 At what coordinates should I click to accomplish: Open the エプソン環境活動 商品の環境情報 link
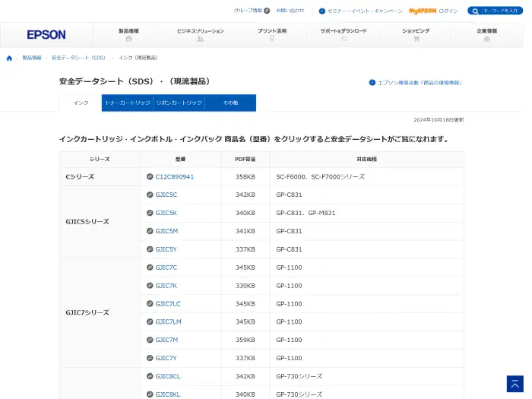coord(420,82)
